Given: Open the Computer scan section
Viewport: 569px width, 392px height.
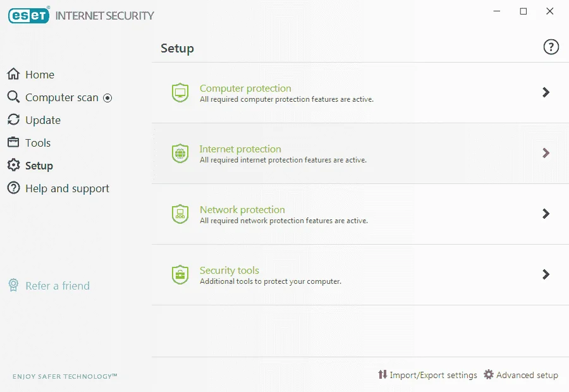Looking at the screenshot, I should (62, 97).
